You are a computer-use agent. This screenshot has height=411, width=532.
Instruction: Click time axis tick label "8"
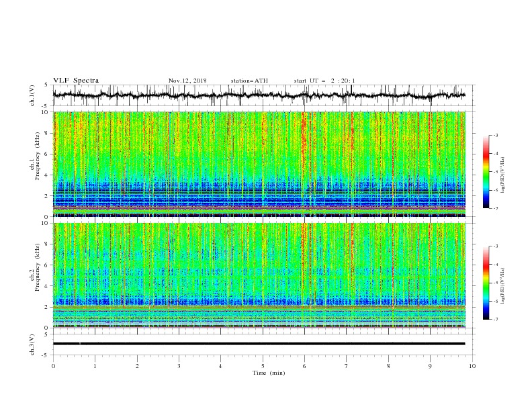(x=388, y=366)
